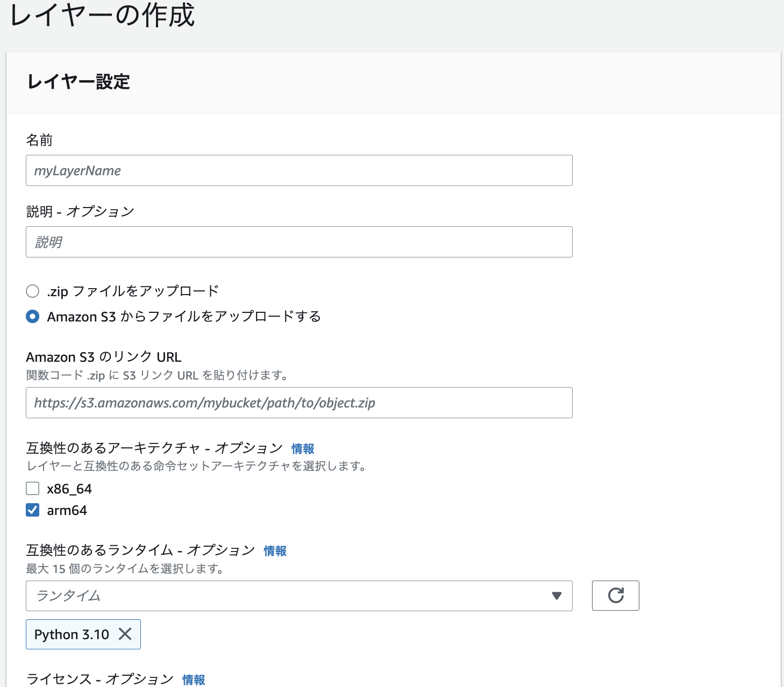Remove the Python 3.10 runtime chip
The height and width of the screenshot is (687, 784).
click(124, 634)
